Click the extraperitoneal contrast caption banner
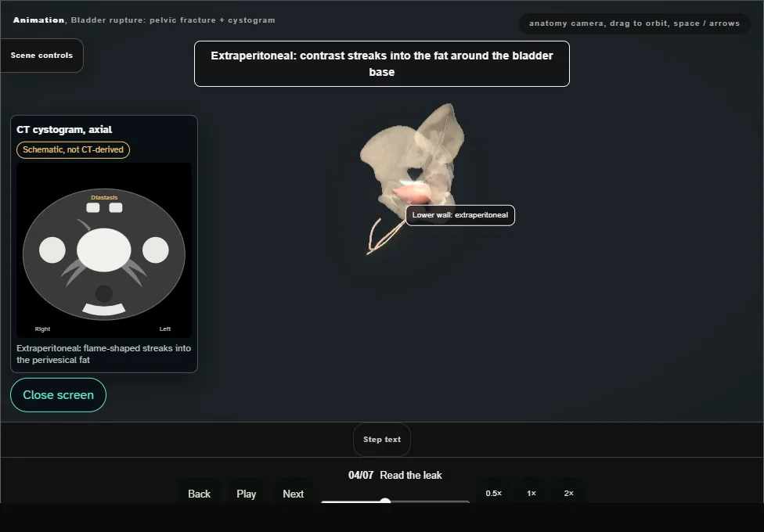Viewport: 764px width, 532px height. (382, 64)
